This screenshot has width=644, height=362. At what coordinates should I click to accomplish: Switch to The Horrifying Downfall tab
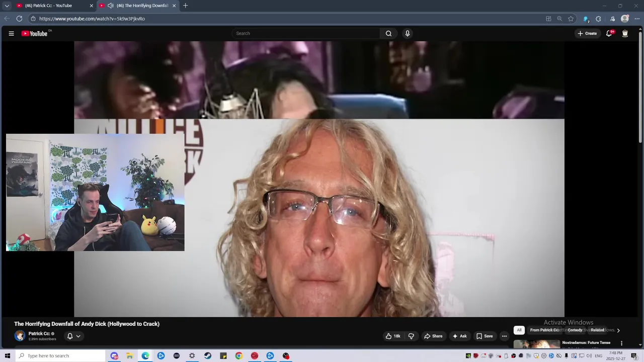[138, 6]
